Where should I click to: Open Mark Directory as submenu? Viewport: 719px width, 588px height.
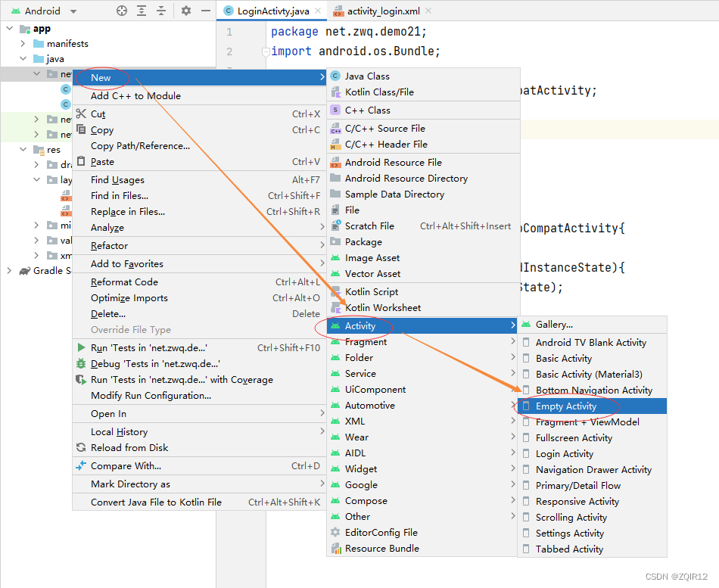199,484
